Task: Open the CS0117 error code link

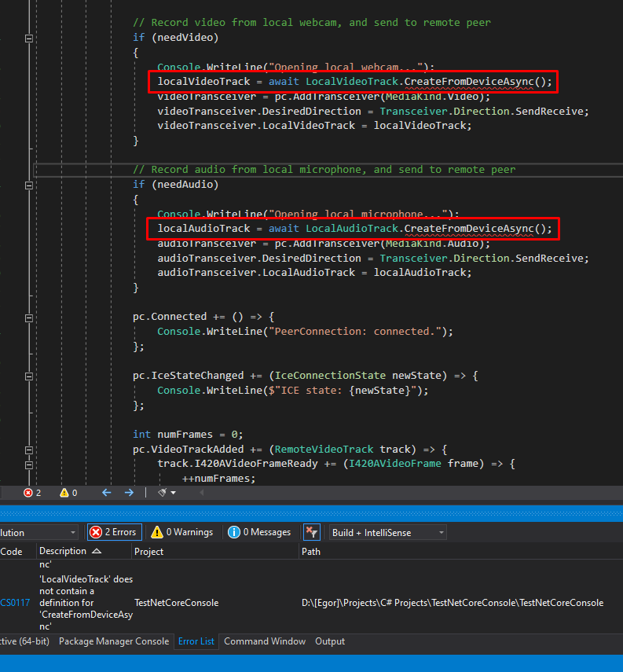Action: (x=15, y=603)
